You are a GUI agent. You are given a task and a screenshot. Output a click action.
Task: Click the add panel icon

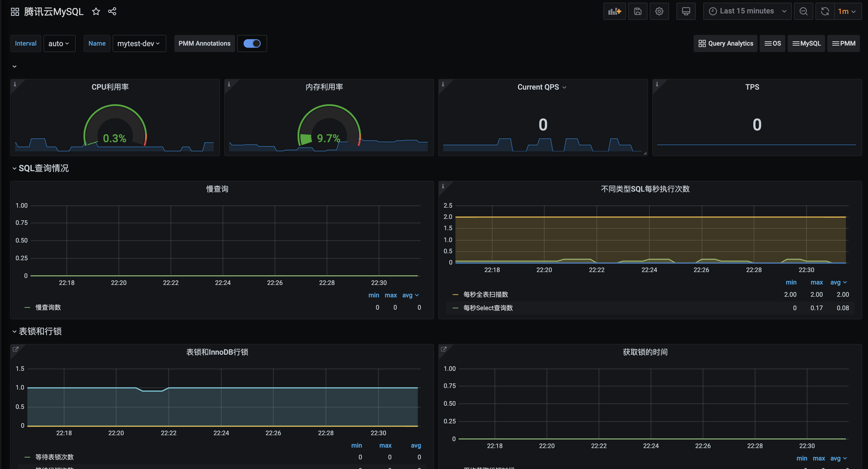614,12
